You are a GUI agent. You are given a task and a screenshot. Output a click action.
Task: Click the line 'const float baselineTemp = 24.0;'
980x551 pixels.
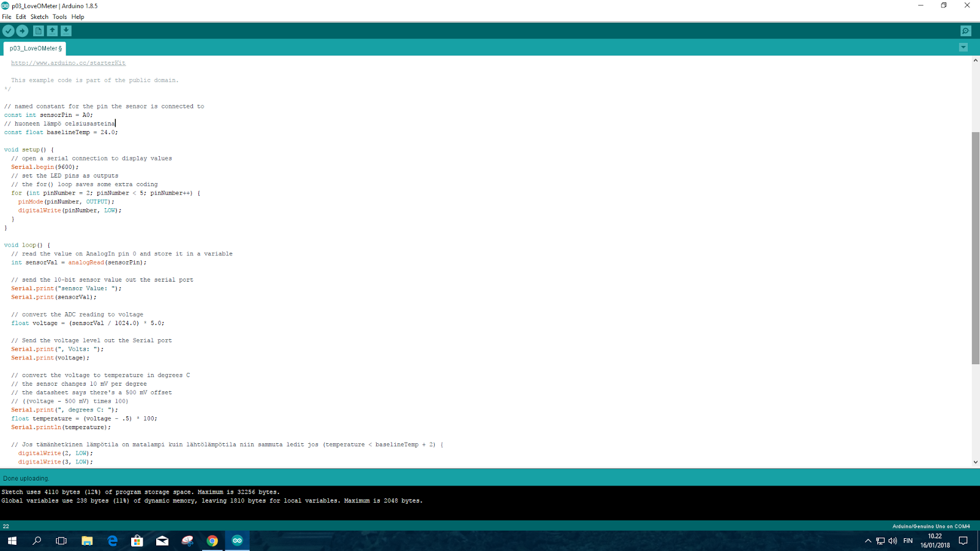coord(61,132)
